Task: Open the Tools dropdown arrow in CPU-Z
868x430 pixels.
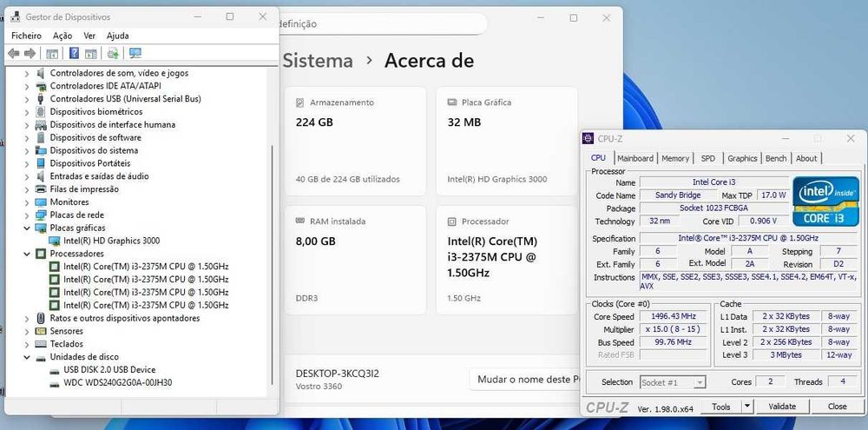Action: point(747,407)
